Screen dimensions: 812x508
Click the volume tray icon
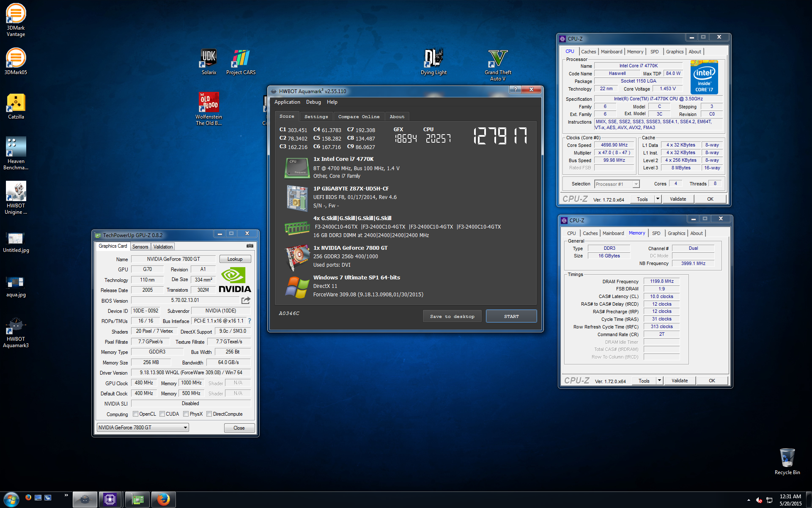pyautogui.click(x=759, y=500)
